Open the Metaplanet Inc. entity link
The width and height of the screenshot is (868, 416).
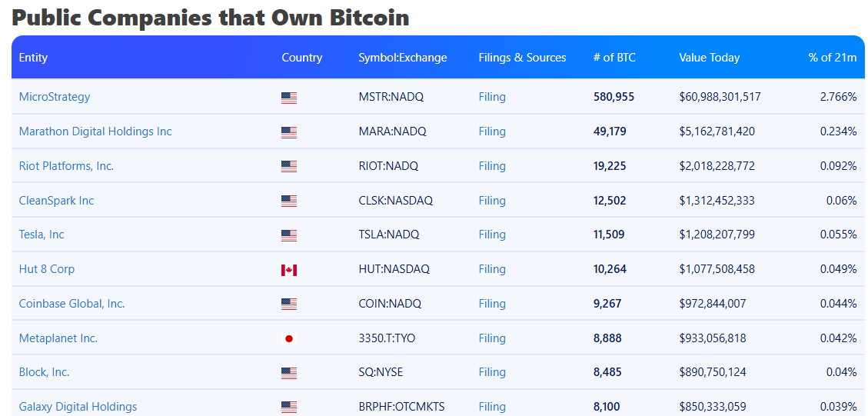[x=58, y=338]
